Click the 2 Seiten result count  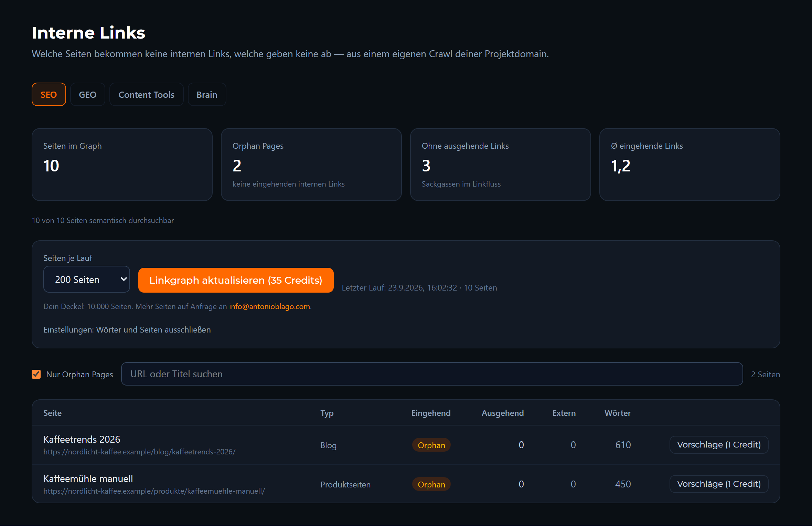click(x=765, y=374)
